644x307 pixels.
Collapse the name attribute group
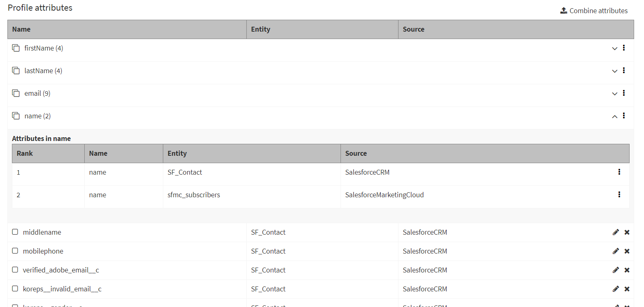tap(614, 116)
